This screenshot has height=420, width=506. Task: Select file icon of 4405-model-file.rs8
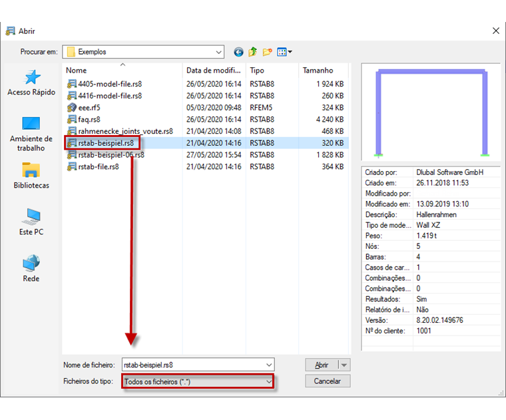[72, 84]
